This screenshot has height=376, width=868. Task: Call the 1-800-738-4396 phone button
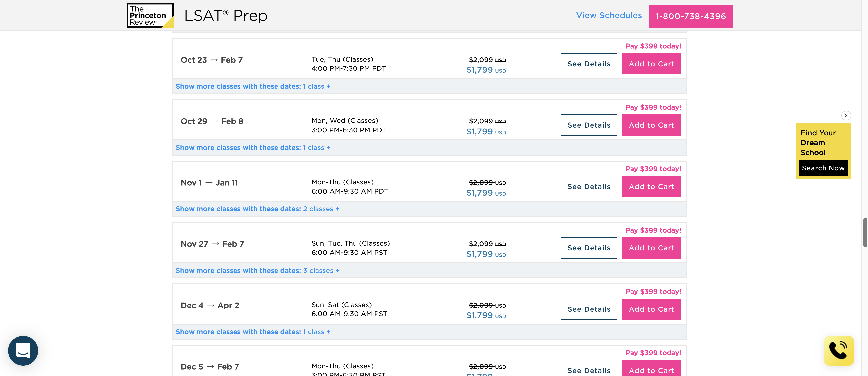click(x=690, y=16)
